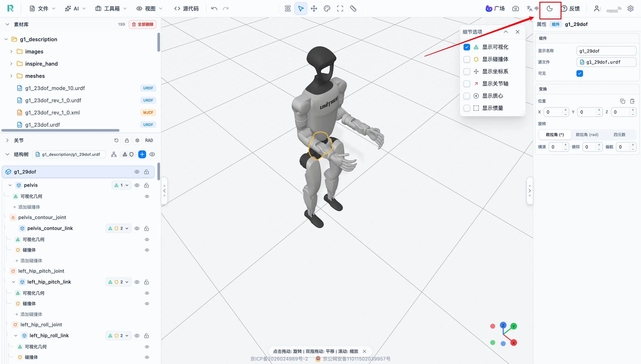Screen dimensions: 641x364
Task: Copy position values icon
Action: [x=622, y=101]
